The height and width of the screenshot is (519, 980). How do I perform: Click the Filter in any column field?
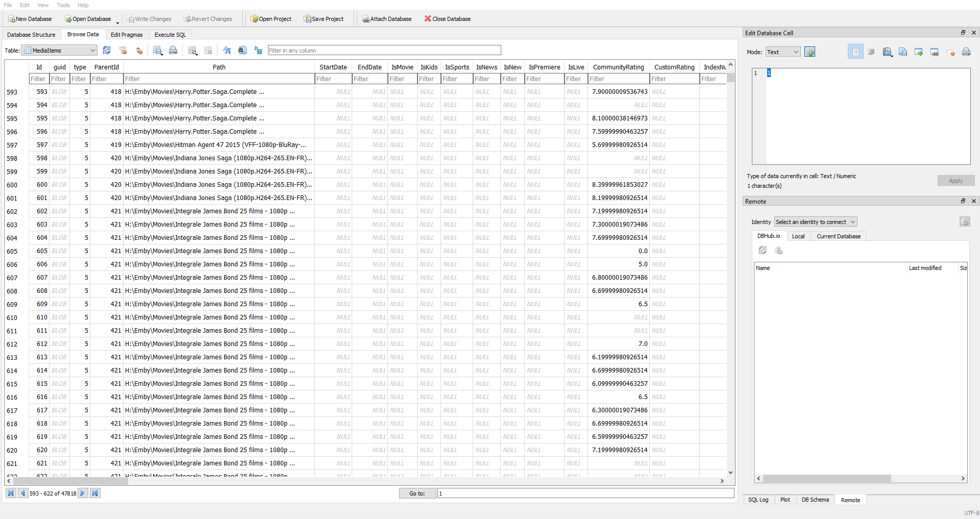coord(384,51)
